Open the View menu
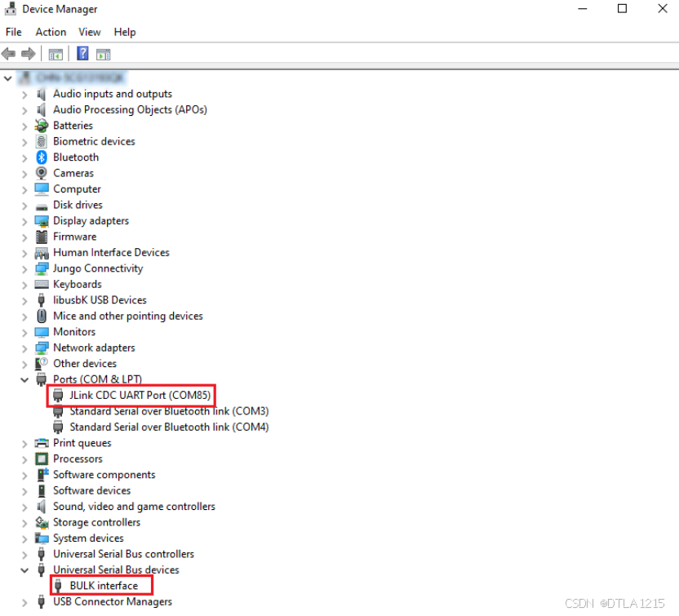 [x=90, y=32]
